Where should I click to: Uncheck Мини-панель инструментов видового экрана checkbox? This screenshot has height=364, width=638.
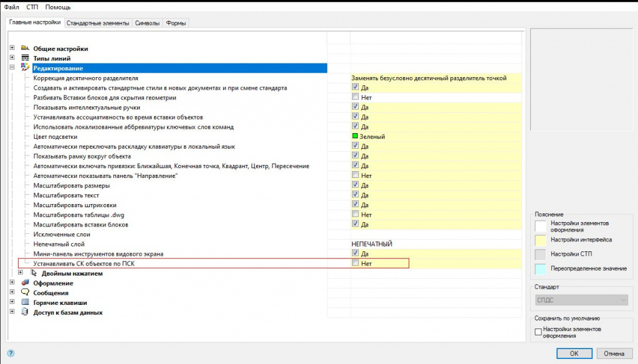click(x=355, y=253)
